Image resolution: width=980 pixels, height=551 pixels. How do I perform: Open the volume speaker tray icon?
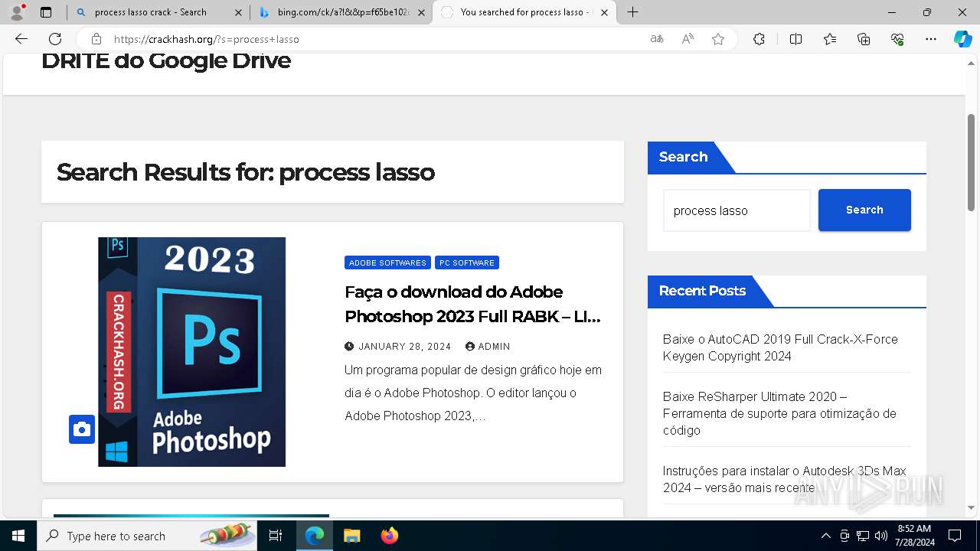pos(881,536)
